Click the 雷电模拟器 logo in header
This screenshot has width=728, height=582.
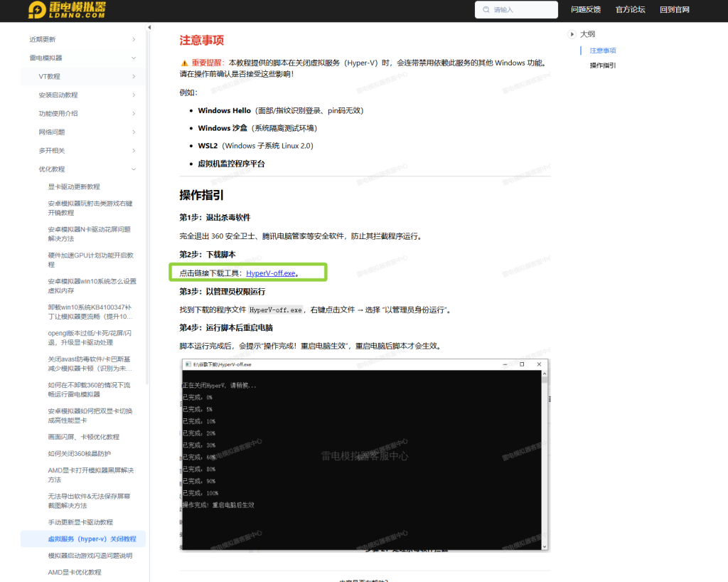[68, 9]
